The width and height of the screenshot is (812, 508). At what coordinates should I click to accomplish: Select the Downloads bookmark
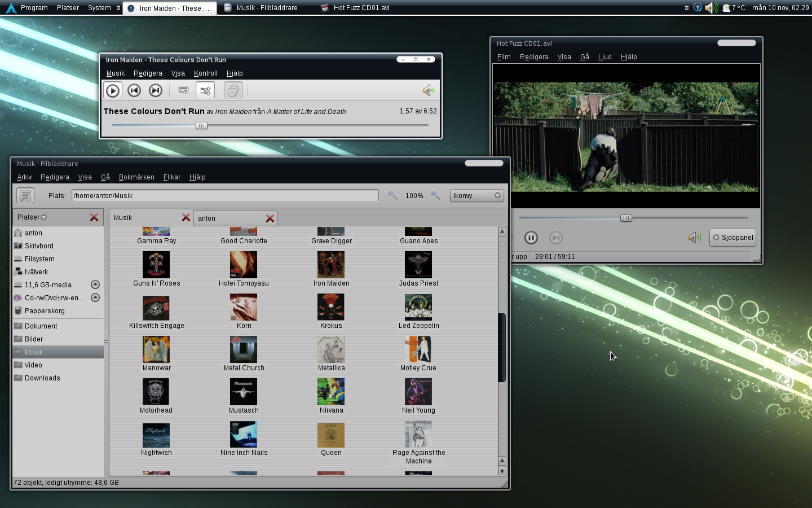(x=58, y=378)
